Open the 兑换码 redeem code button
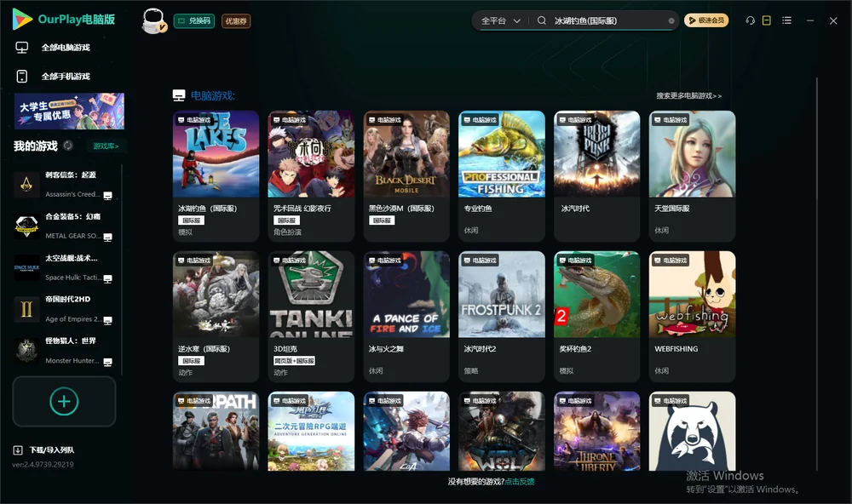The width and height of the screenshot is (852, 504). [194, 21]
